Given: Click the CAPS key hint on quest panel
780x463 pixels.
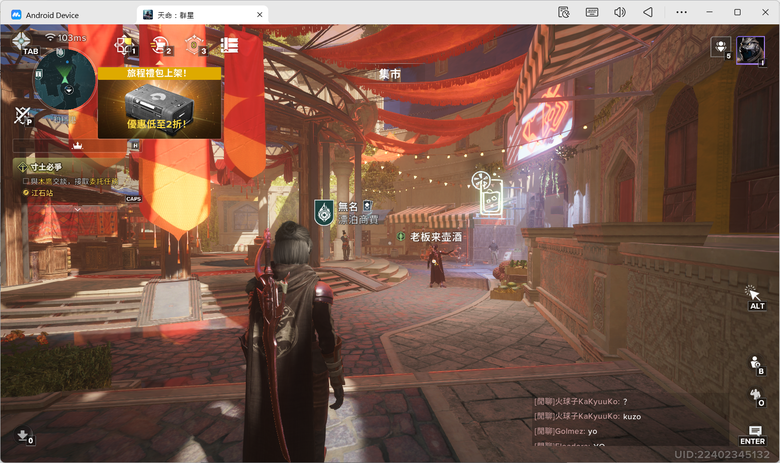Looking at the screenshot, I should (133, 199).
